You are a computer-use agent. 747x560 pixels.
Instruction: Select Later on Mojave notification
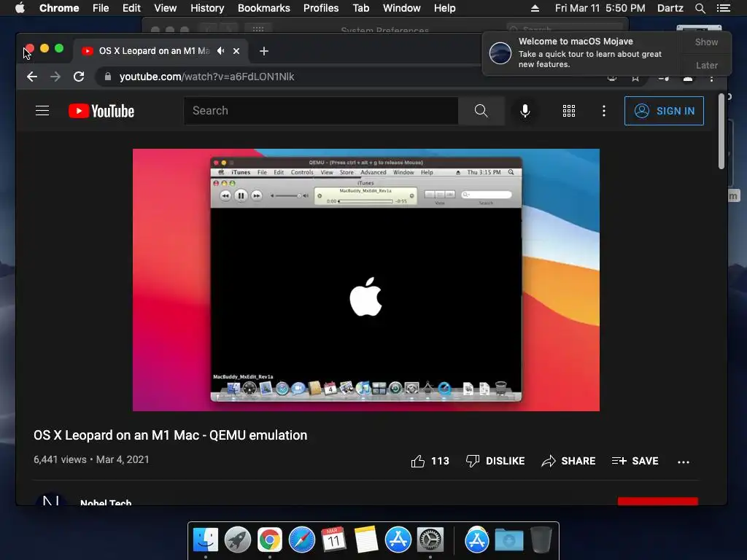(x=706, y=65)
